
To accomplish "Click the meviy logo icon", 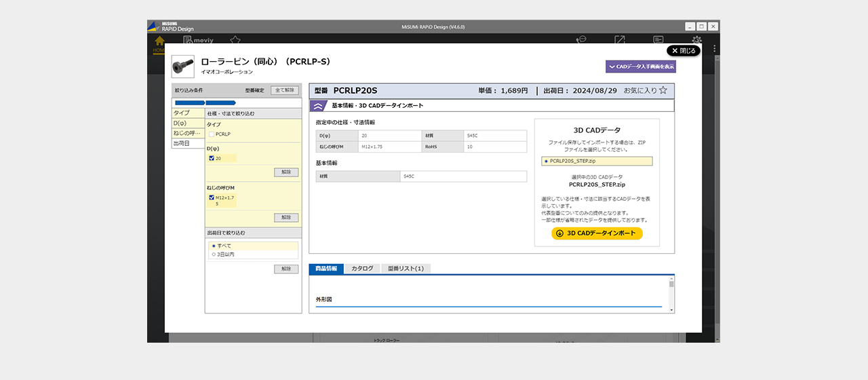I will pos(188,41).
